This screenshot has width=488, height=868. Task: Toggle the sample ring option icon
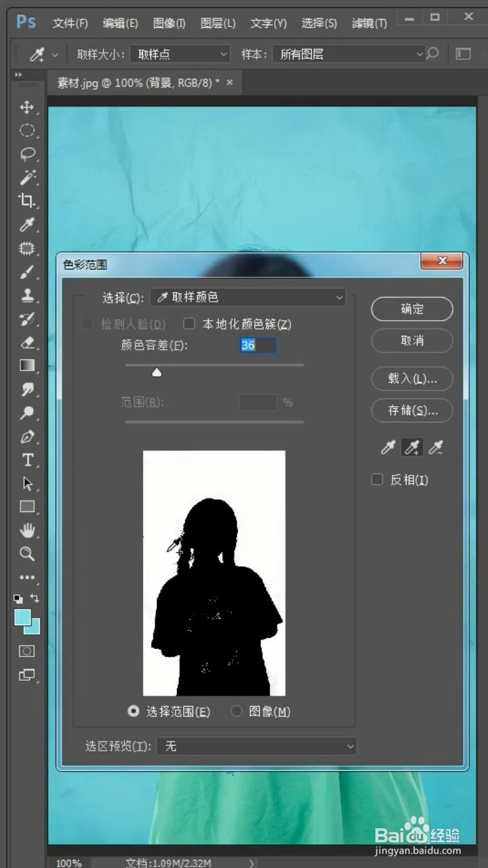tap(431, 54)
